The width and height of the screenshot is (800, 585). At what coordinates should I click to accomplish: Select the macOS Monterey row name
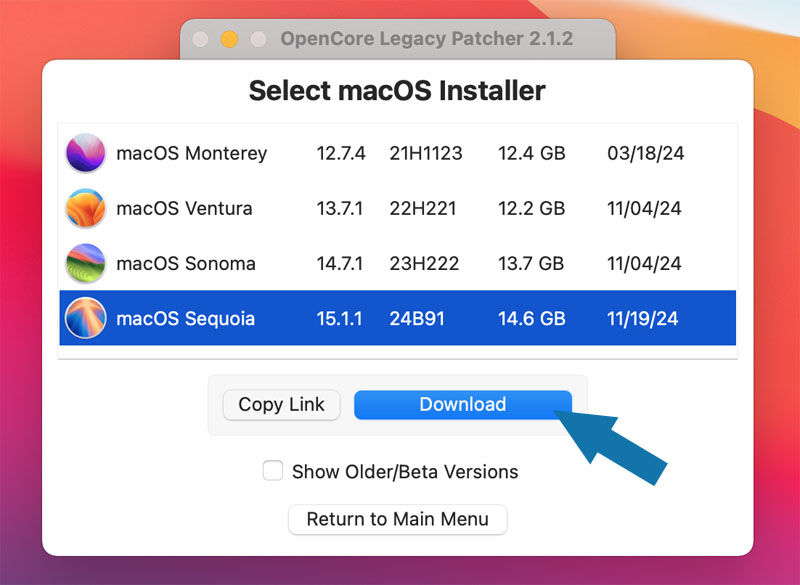pyautogui.click(x=191, y=154)
